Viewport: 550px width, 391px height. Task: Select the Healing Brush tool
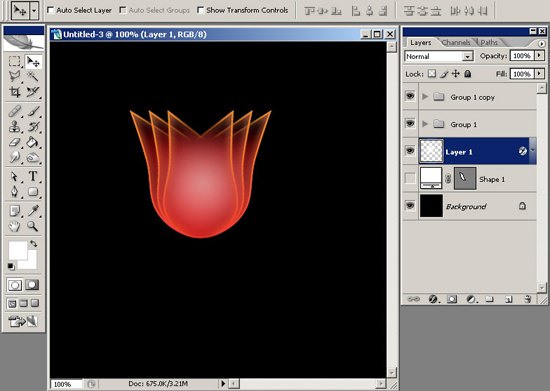click(15, 111)
